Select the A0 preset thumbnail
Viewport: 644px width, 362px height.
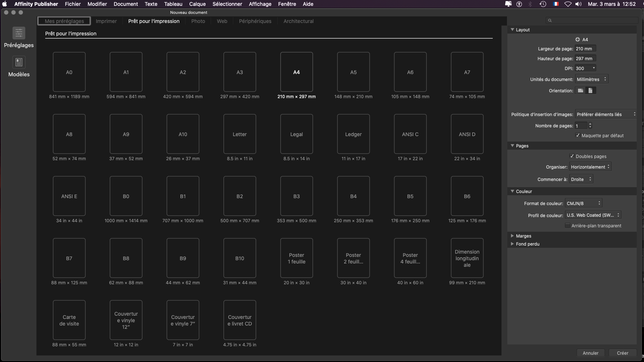pos(69,72)
